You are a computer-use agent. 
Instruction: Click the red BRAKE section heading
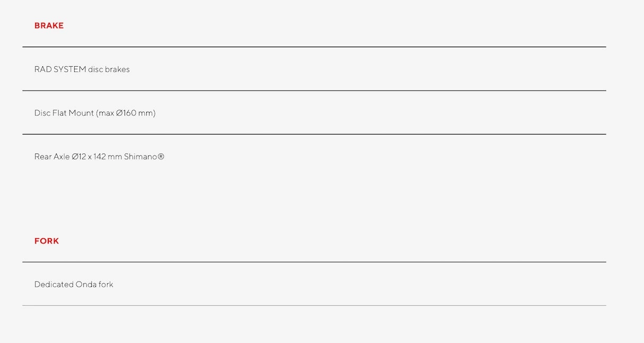click(x=49, y=25)
